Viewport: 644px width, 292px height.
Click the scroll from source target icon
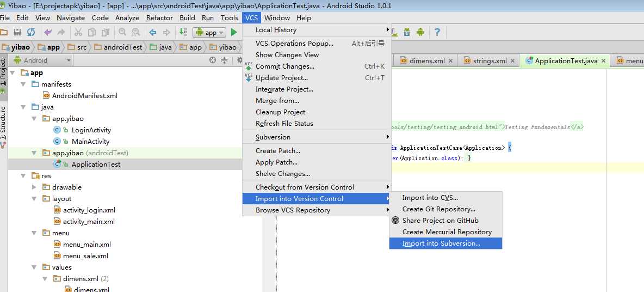tap(213, 60)
